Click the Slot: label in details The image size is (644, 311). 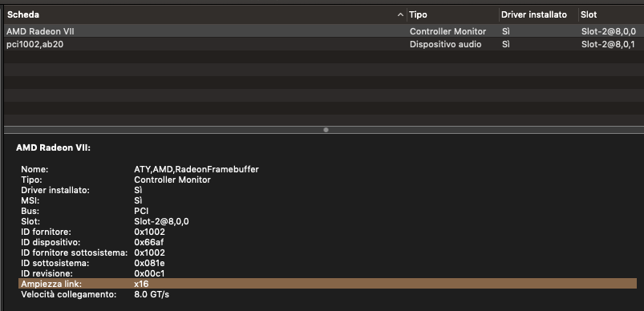(30, 221)
